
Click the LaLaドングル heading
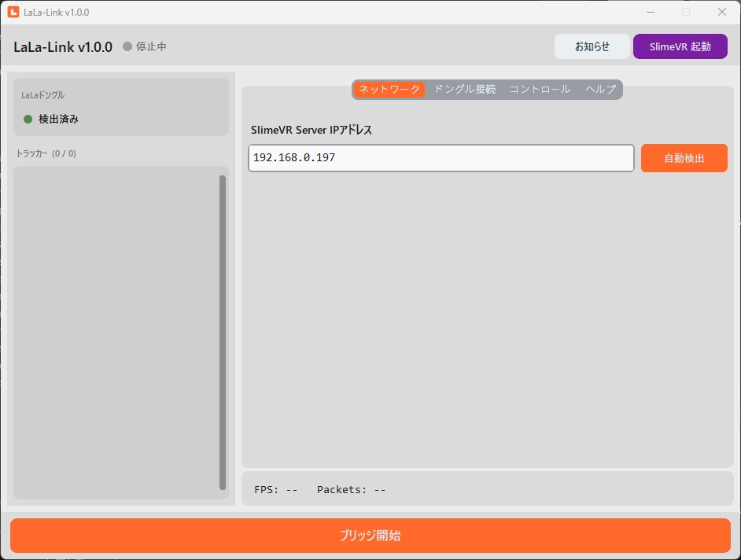click(42, 95)
